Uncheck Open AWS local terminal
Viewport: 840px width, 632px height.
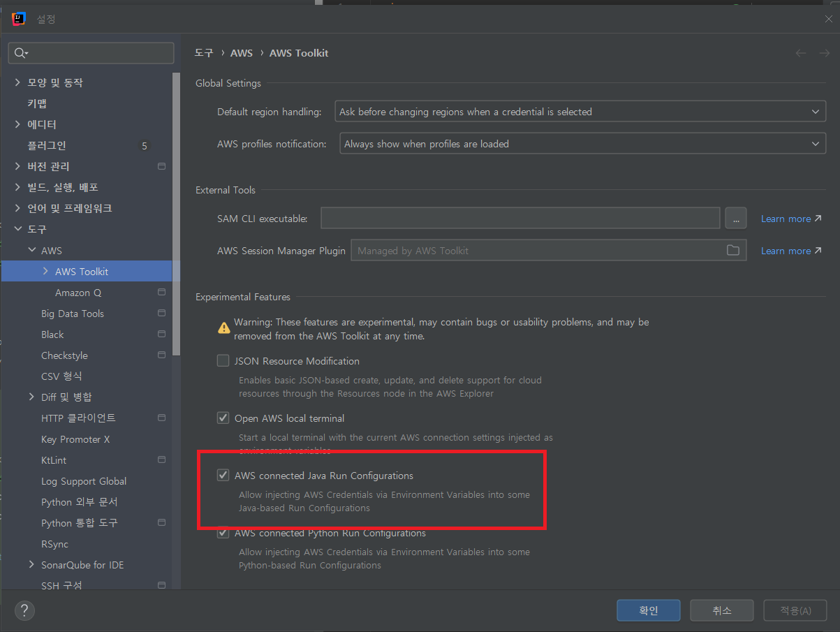click(223, 418)
